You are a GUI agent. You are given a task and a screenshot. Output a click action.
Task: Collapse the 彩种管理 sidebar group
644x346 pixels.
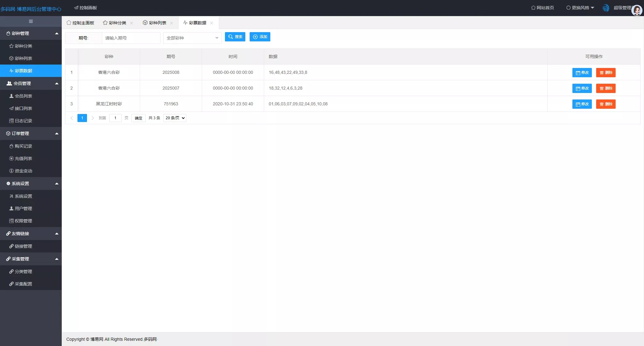click(31, 33)
